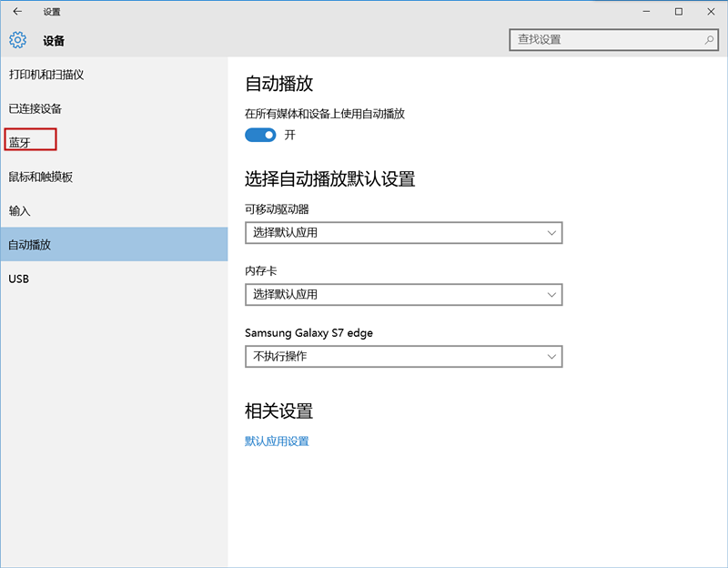Image resolution: width=728 pixels, height=568 pixels.
Task: Open 打印机和扫描仪 section
Action: coord(114,75)
